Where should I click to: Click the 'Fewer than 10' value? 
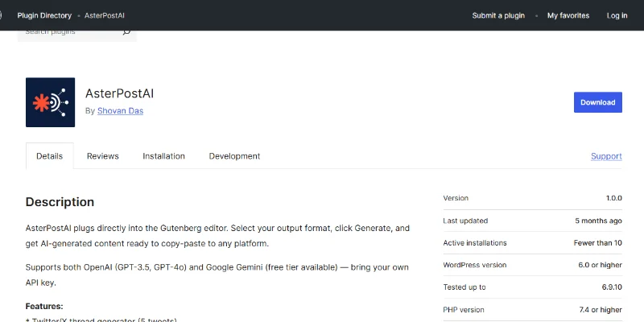(597, 243)
